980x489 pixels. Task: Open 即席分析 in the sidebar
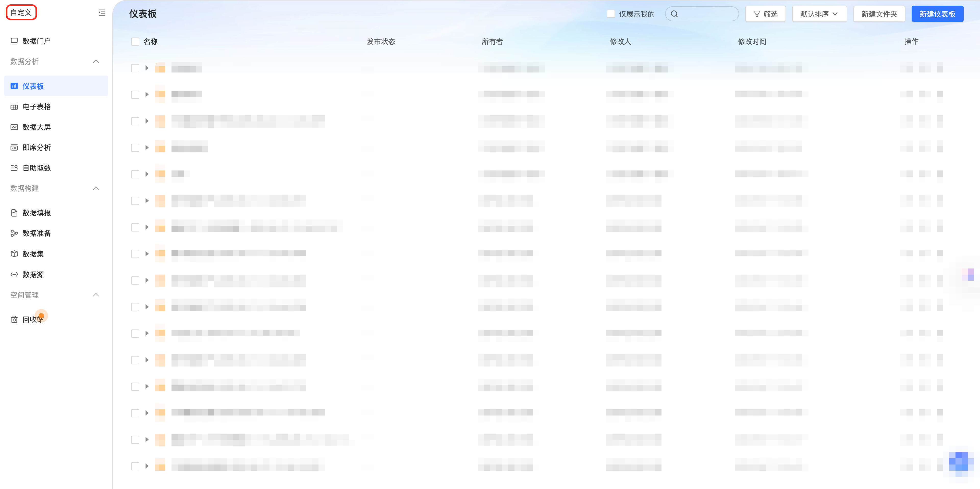36,148
